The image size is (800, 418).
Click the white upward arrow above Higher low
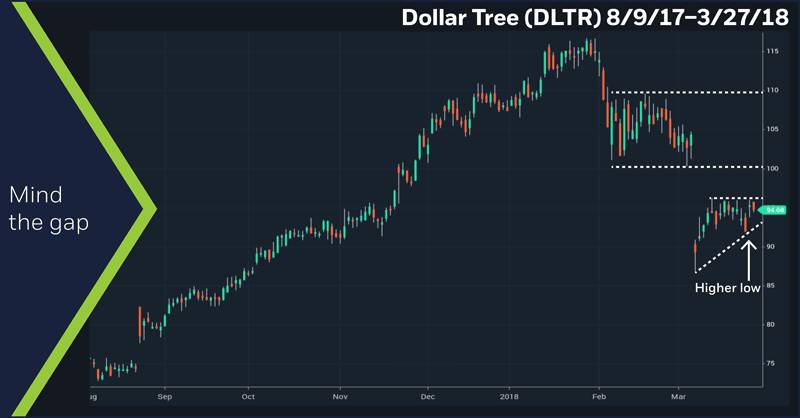[x=748, y=256]
